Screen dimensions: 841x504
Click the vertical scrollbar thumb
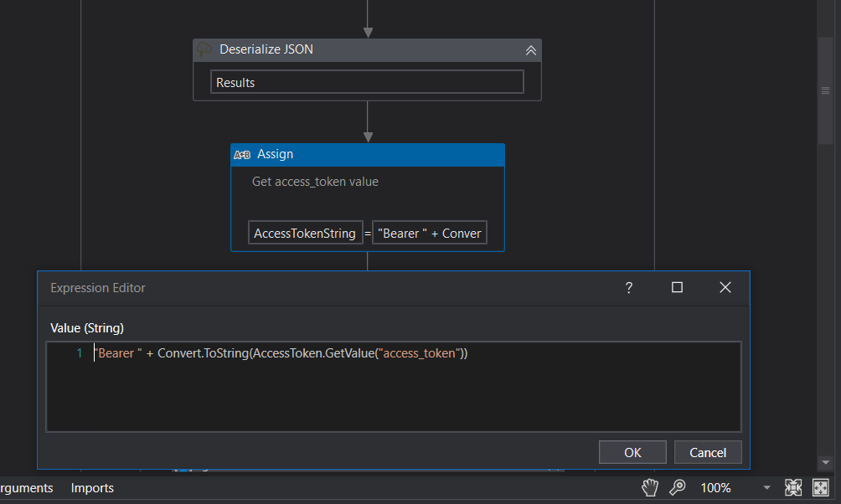tap(825, 90)
